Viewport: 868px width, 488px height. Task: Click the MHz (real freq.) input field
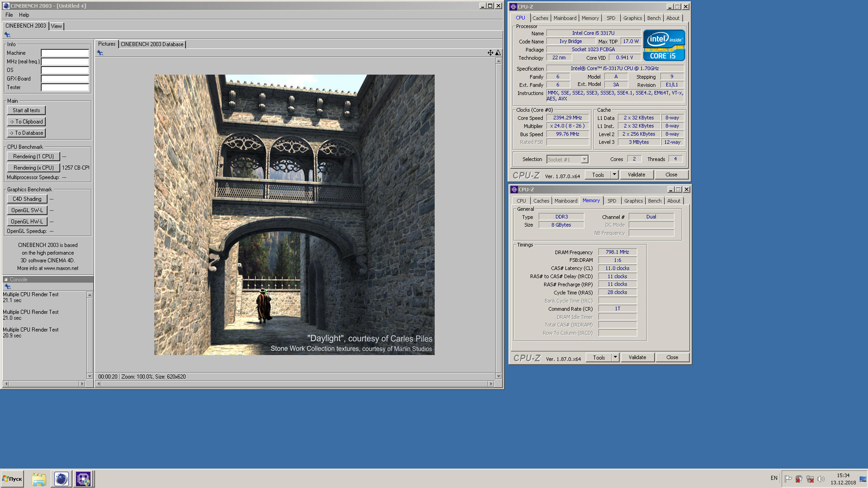click(65, 62)
